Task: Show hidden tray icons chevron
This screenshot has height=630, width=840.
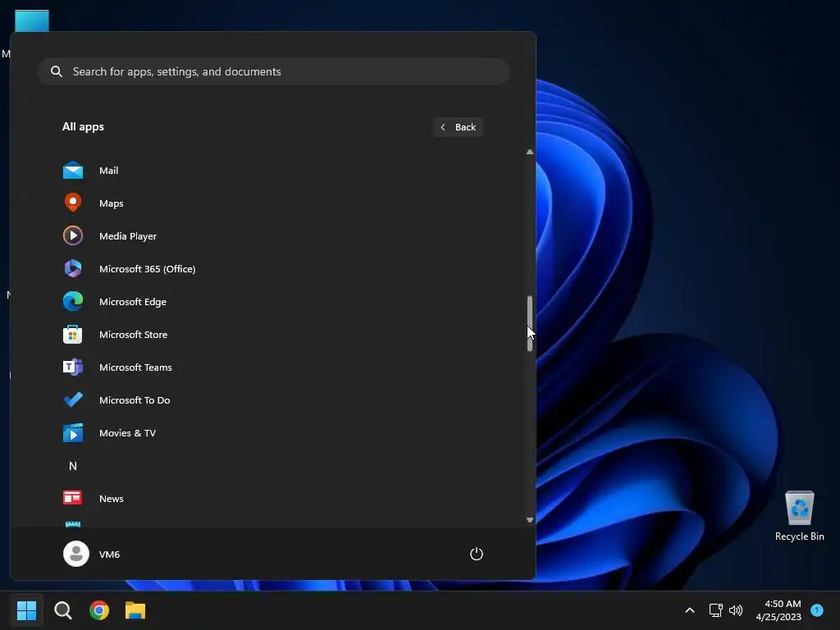Action: pyautogui.click(x=690, y=610)
